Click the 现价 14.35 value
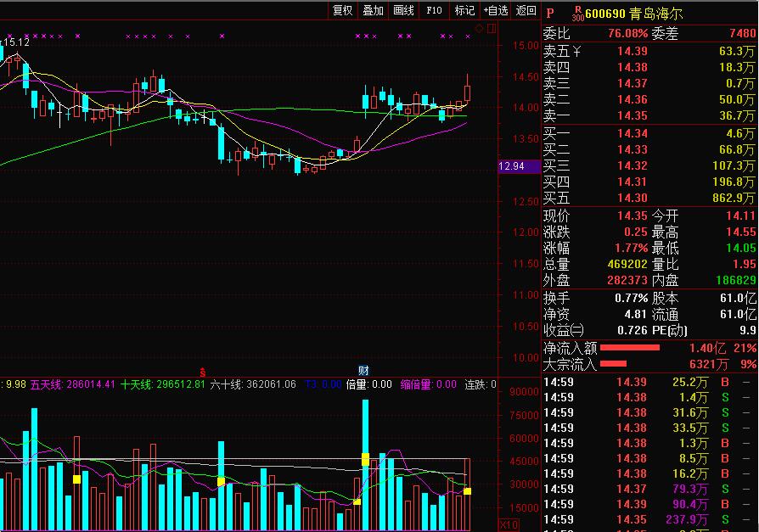The image size is (759, 532). (632, 216)
